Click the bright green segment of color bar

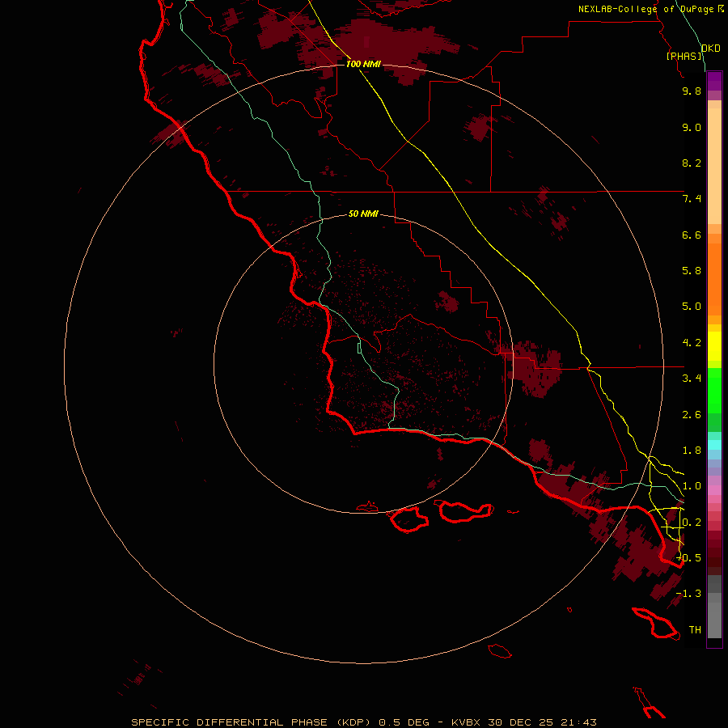[714, 390]
